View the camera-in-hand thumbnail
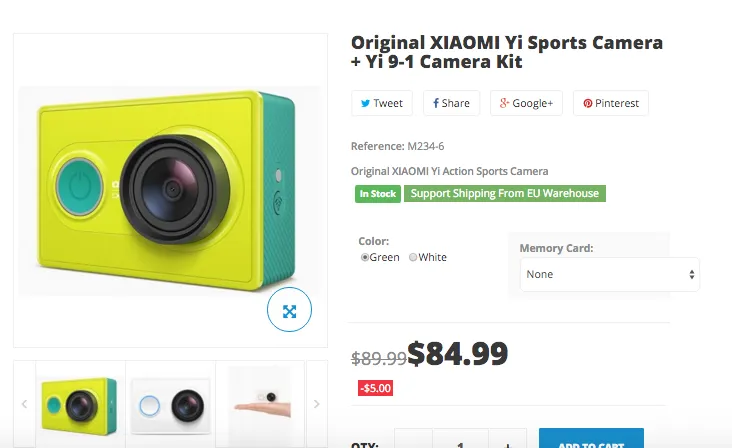The height and width of the screenshot is (448, 732). (x=259, y=404)
